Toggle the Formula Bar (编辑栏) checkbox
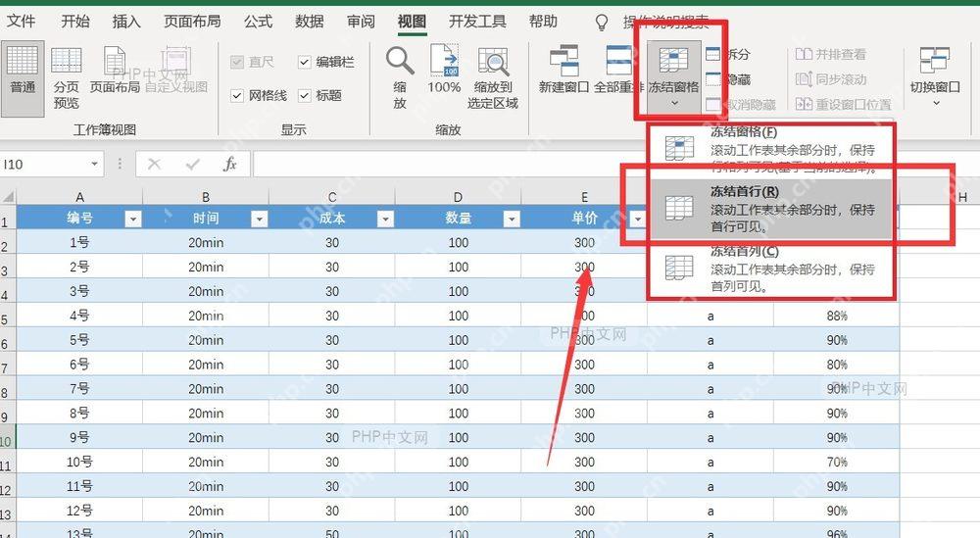The image size is (980, 538). tap(305, 62)
